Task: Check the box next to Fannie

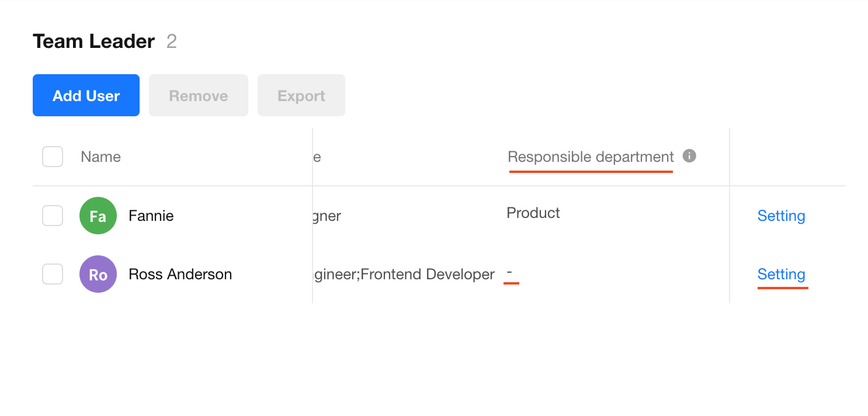Action: 53,216
